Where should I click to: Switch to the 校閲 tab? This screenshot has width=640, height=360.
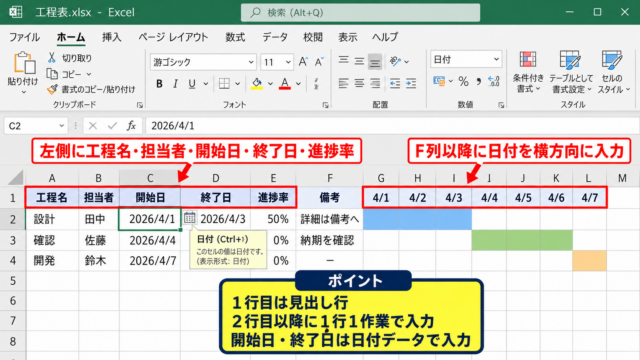[x=313, y=37]
